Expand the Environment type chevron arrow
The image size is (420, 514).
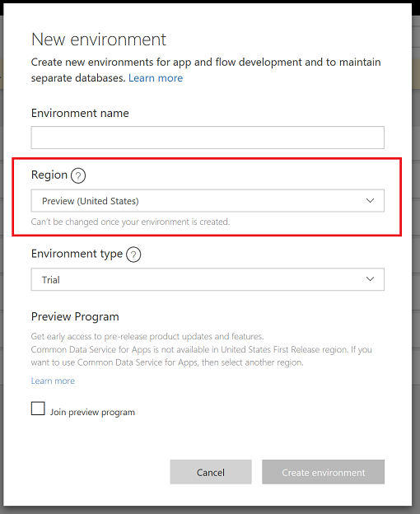370,279
